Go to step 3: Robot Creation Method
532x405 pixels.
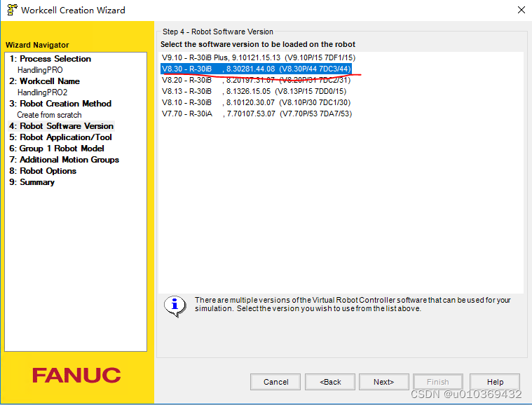click(x=60, y=104)
